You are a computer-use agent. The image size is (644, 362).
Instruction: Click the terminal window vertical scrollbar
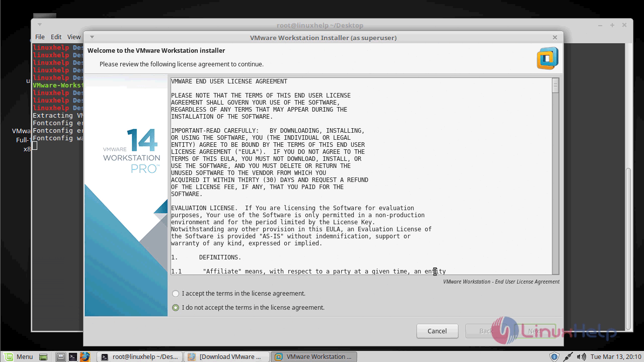click(x=628, y=248)
